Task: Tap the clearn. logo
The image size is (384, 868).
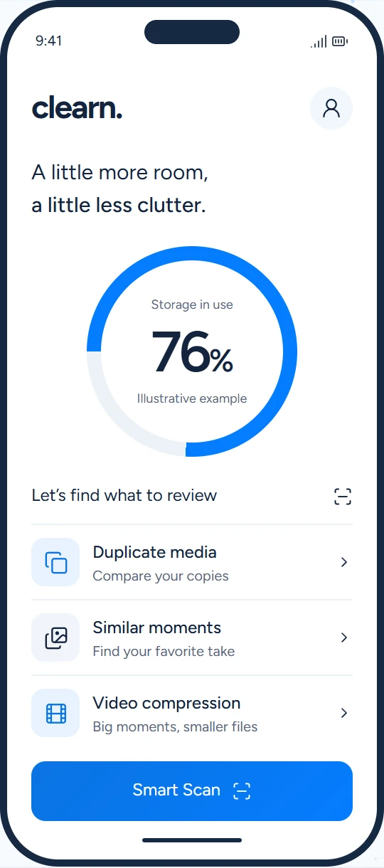Action: (x=77, y=108)
